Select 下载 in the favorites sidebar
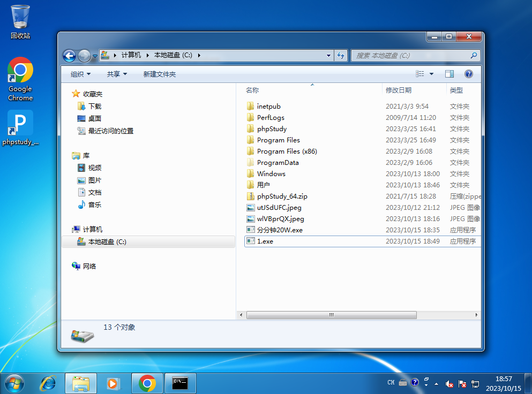The height and width of the screenshot is (394, 532). click(94, 106)
